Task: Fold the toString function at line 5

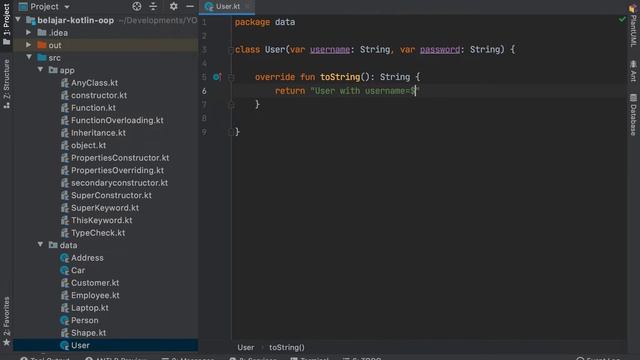Action: pyautogui.click(x=231, y=77)
